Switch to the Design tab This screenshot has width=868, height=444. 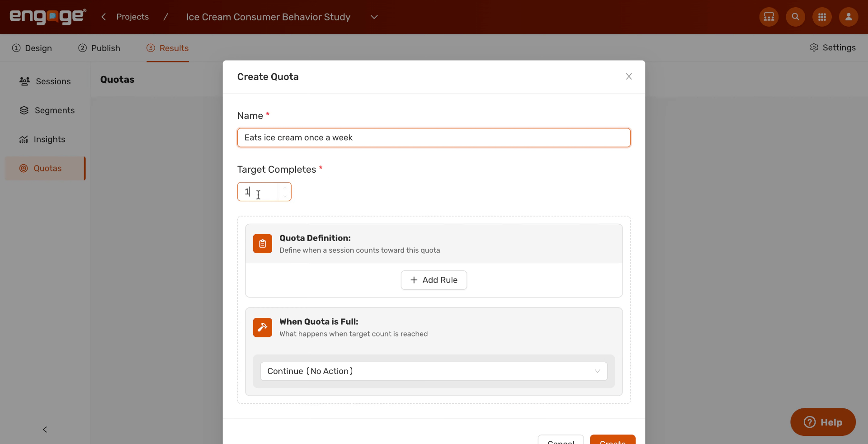click(32, 48)
